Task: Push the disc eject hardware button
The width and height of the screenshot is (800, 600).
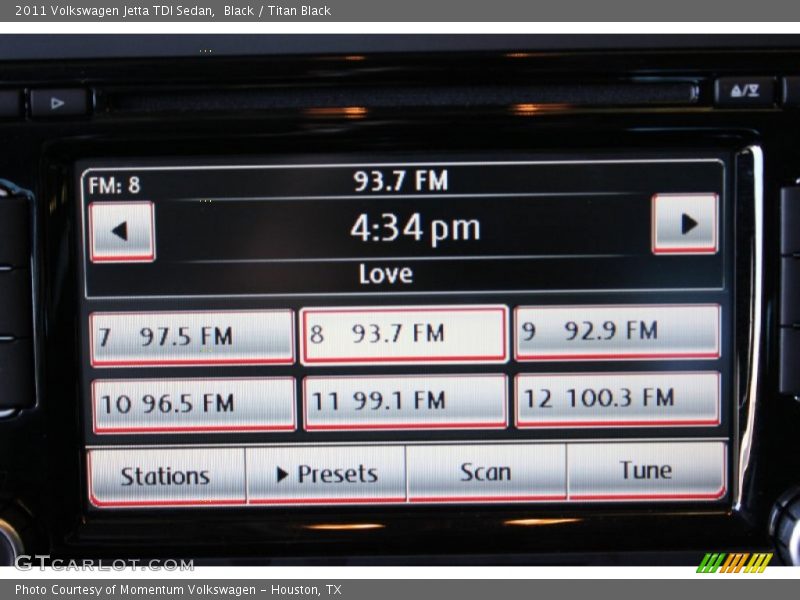Action: (x=745, y=92)
